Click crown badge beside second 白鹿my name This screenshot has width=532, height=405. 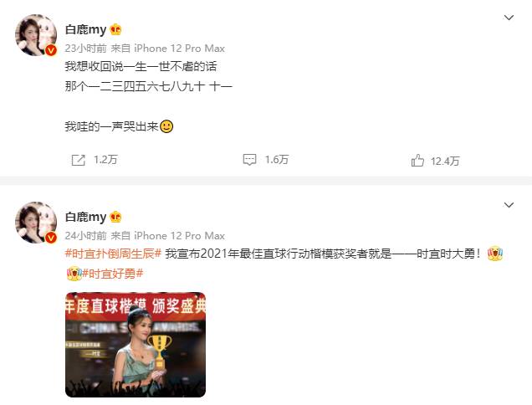click(x=115, y=217)
